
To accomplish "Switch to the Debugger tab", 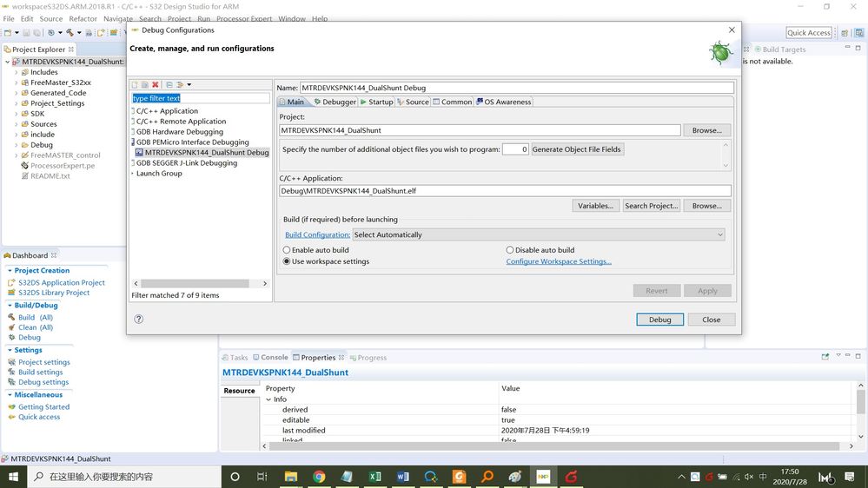I will tap(335, 102).
